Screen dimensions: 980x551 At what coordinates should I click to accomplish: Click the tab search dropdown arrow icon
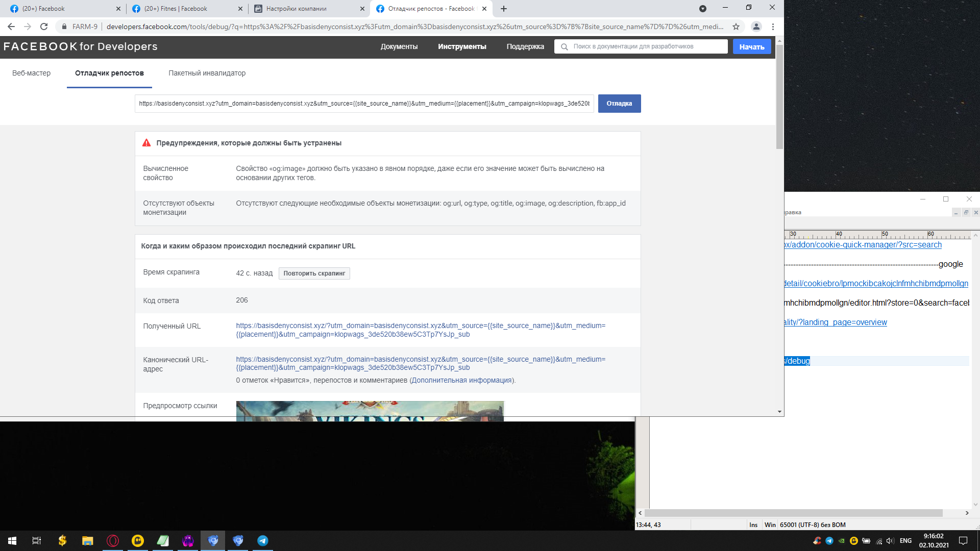703,9
